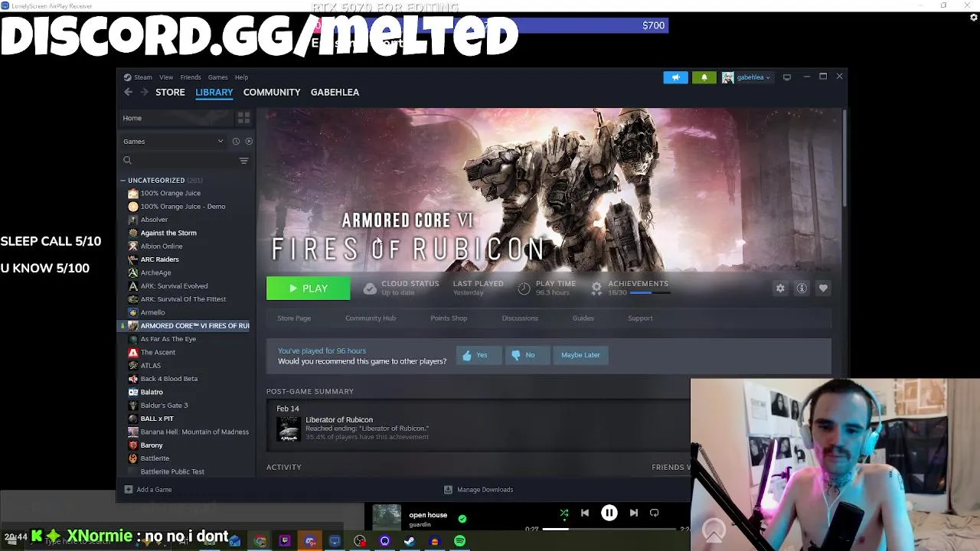The width and height of the screenshot is (980, 551).
Task: Open Chrome from Windows taskbar
Action: (x=260, y=541)
